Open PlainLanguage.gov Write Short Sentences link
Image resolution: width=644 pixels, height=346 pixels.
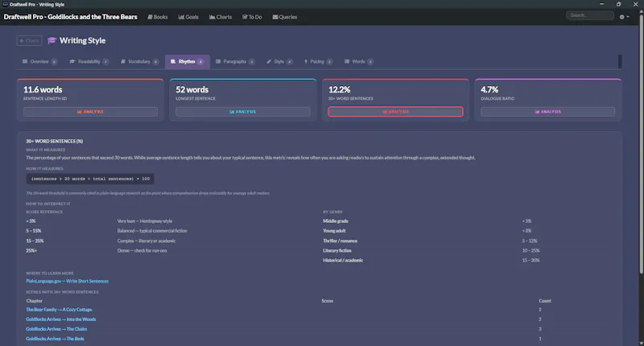[68, 281]
